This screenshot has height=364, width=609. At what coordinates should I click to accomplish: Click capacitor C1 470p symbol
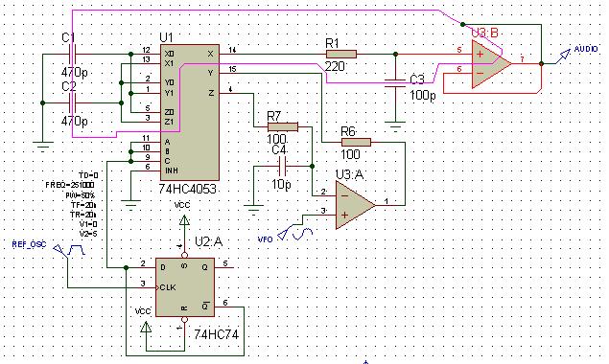coord(72,54)
